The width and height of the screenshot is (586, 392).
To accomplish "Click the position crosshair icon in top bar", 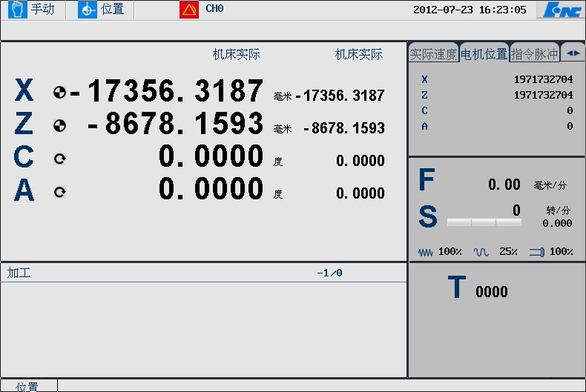I will [x=88, y=10].
